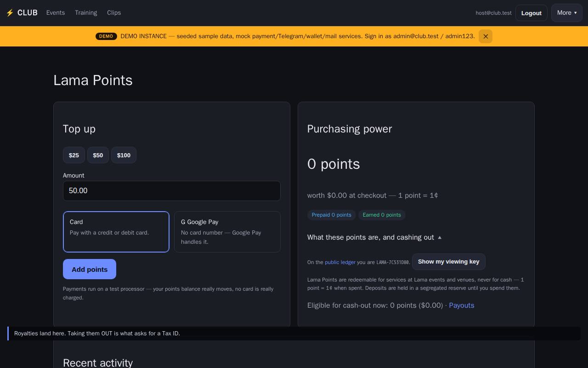Viewport: 588px width, 368px height.
Task: Follow the Payouts link
Action: pos(462,305)
